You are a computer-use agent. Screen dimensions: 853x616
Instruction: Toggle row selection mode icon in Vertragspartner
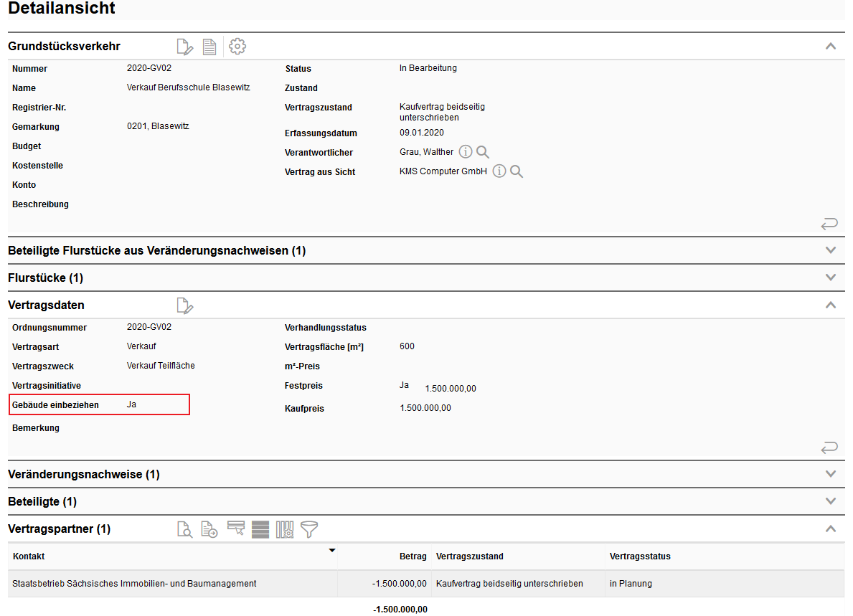236,529
